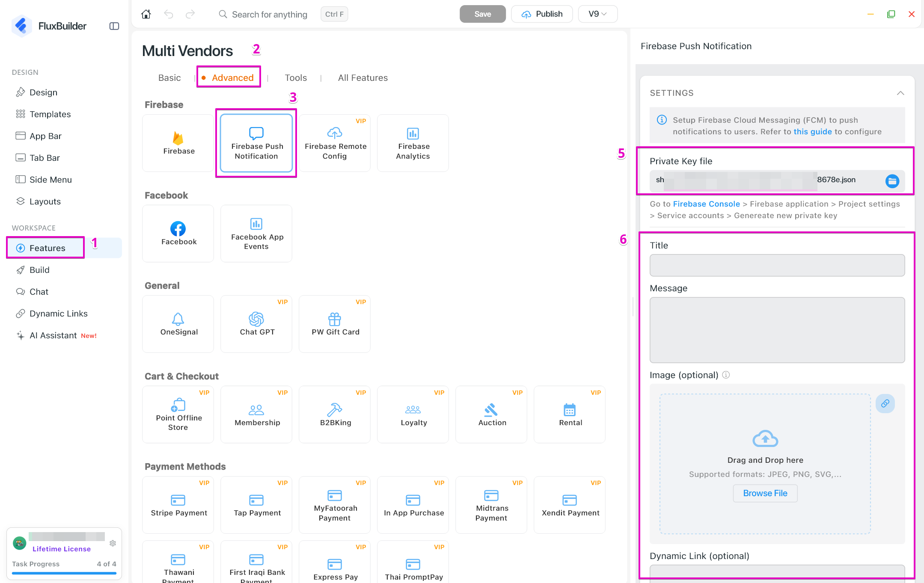
Task: Go to the home screen icon
Action: [x=146, y=14]
